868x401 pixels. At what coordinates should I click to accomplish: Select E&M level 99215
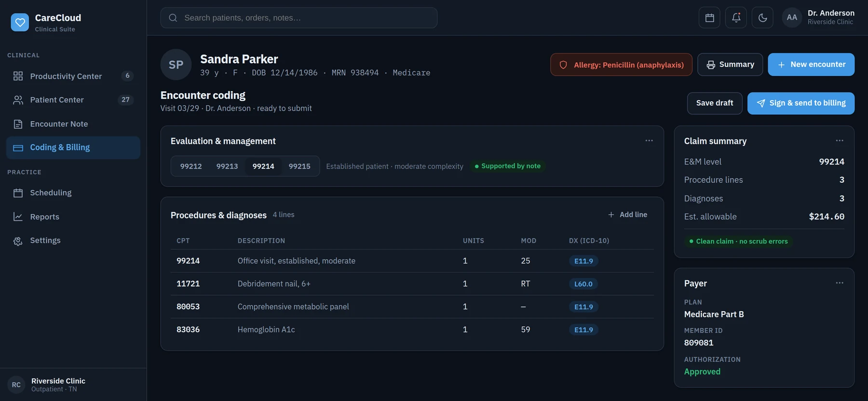pyautogui.click(x=299, y=166)
